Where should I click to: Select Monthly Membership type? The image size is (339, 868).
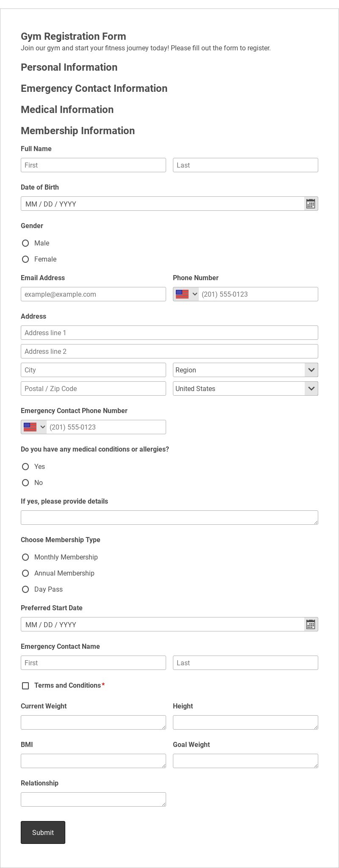(x=25, y=557)
